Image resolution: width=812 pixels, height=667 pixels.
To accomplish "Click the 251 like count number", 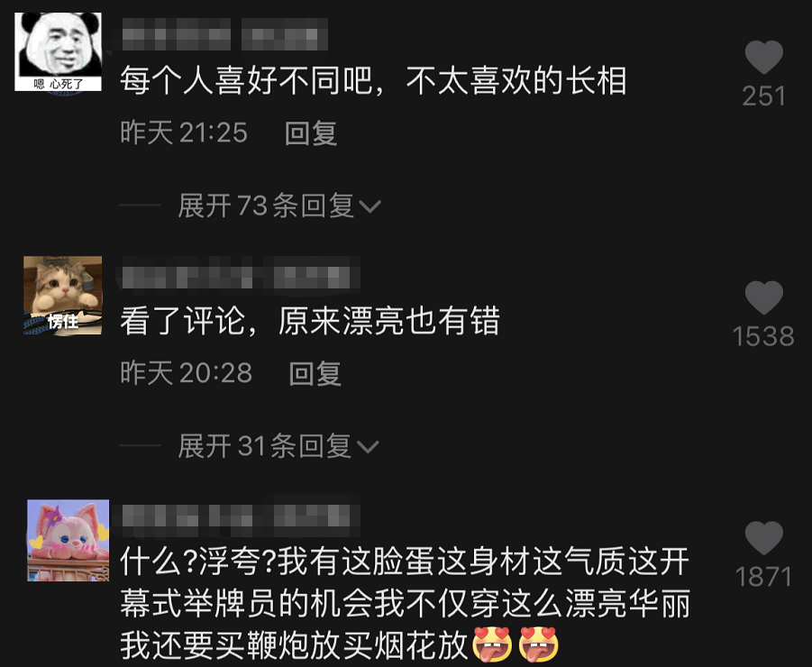I will click(x=764, y=96).
